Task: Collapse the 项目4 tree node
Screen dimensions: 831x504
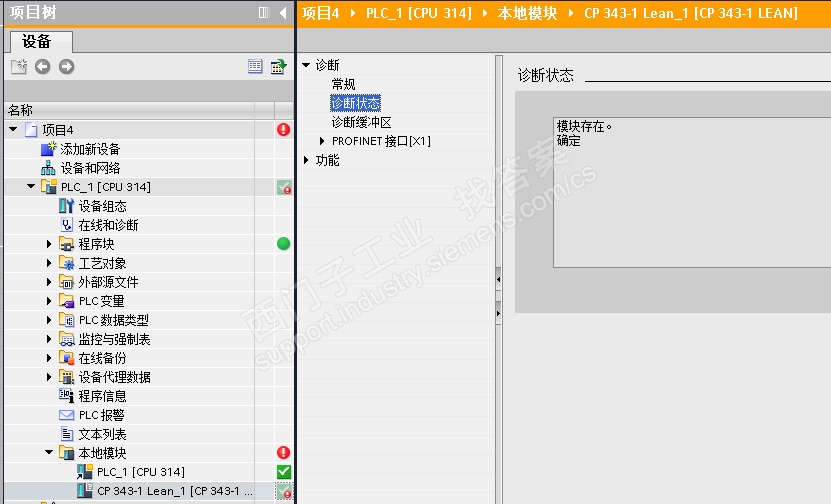Action: click(x=13, y=129)
